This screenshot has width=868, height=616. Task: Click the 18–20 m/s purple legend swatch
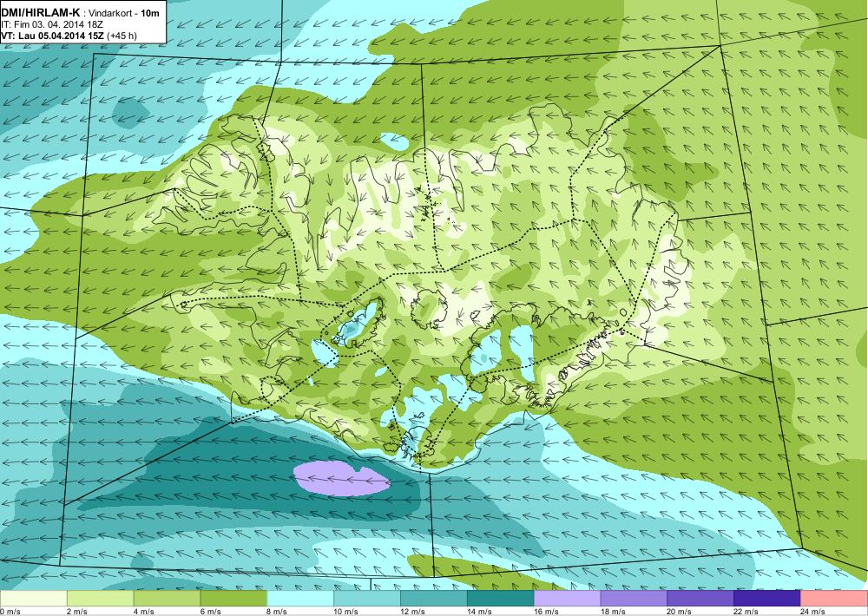[x=634, y=599]
